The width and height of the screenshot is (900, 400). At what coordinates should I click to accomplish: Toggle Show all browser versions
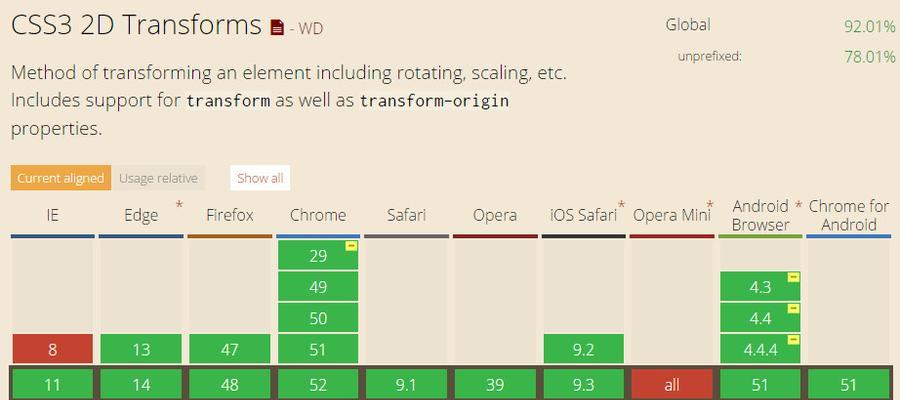(x=260, y=178)
